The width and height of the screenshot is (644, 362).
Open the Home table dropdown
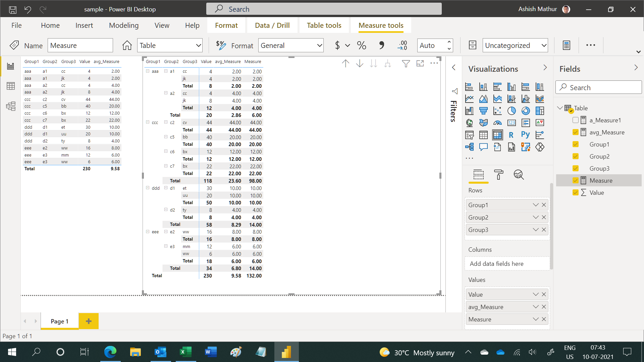(x=170, y=45)
